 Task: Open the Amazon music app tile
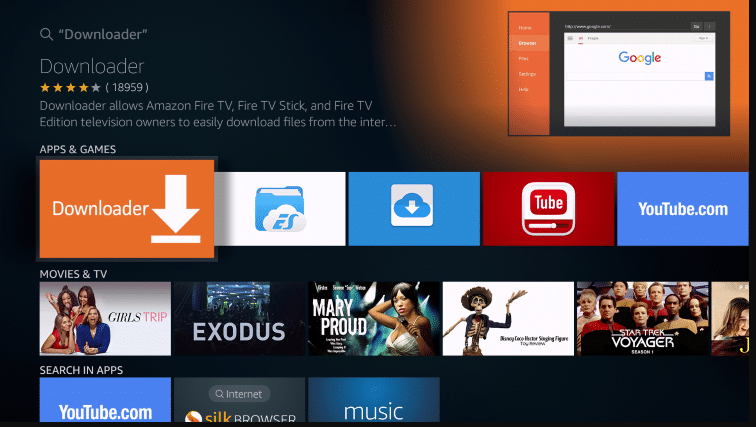(x=374, y=401)
